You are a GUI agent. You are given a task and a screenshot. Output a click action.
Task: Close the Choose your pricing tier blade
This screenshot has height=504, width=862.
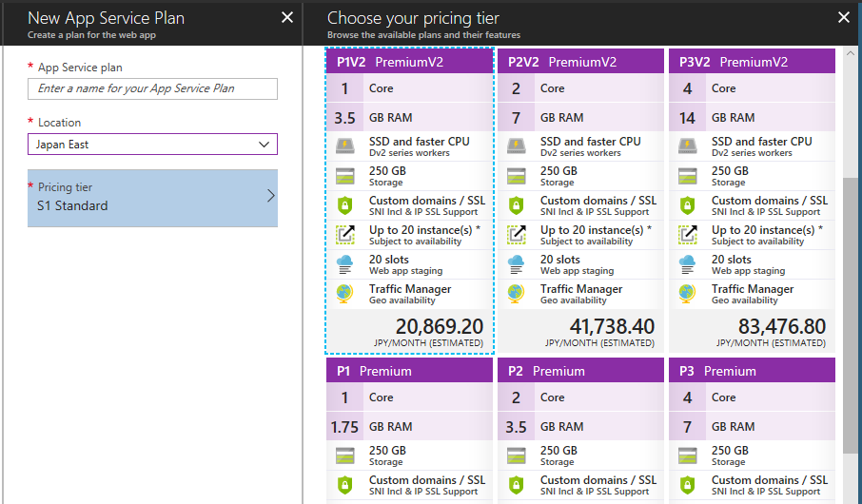pyautogui.click(x=844, y=17)
